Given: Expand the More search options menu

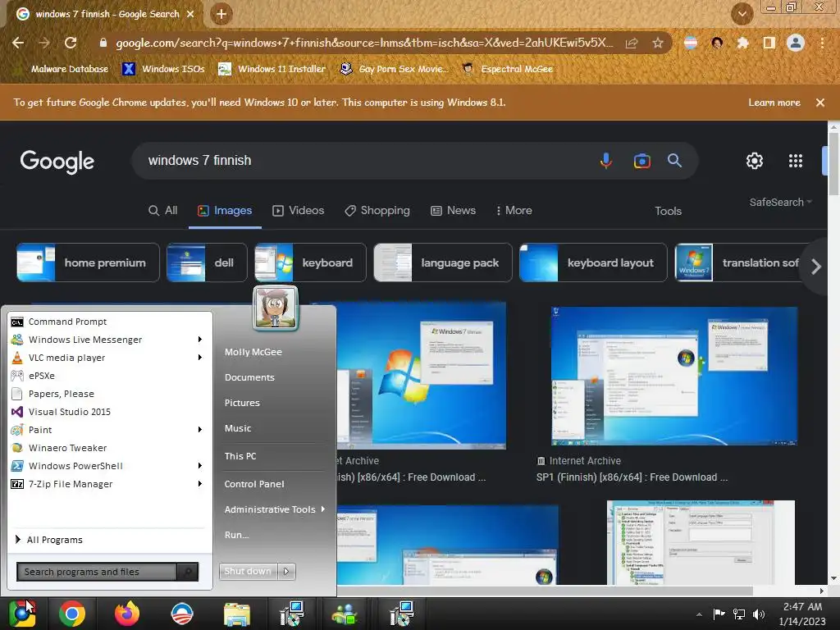Looking at the screenshot, I should coord(514,211).
